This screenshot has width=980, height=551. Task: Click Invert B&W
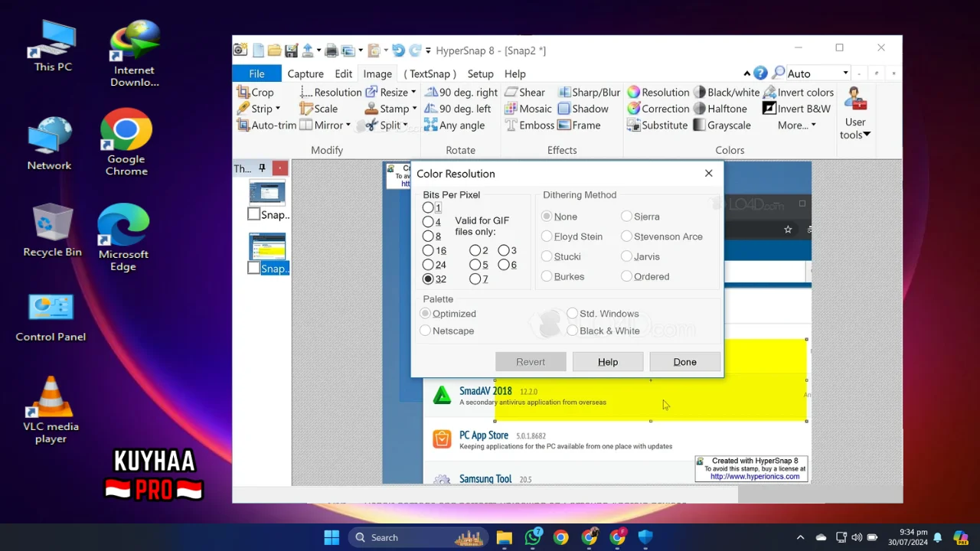coord(796,109)
